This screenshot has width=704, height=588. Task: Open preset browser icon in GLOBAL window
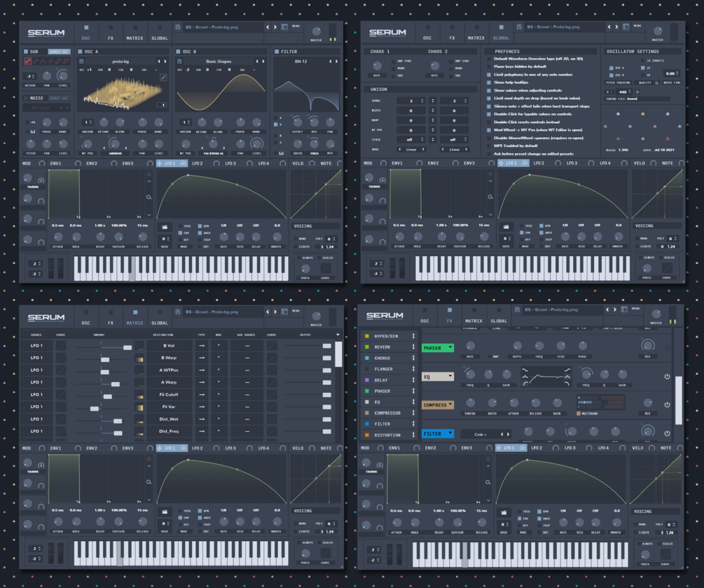tap(626, 27)
